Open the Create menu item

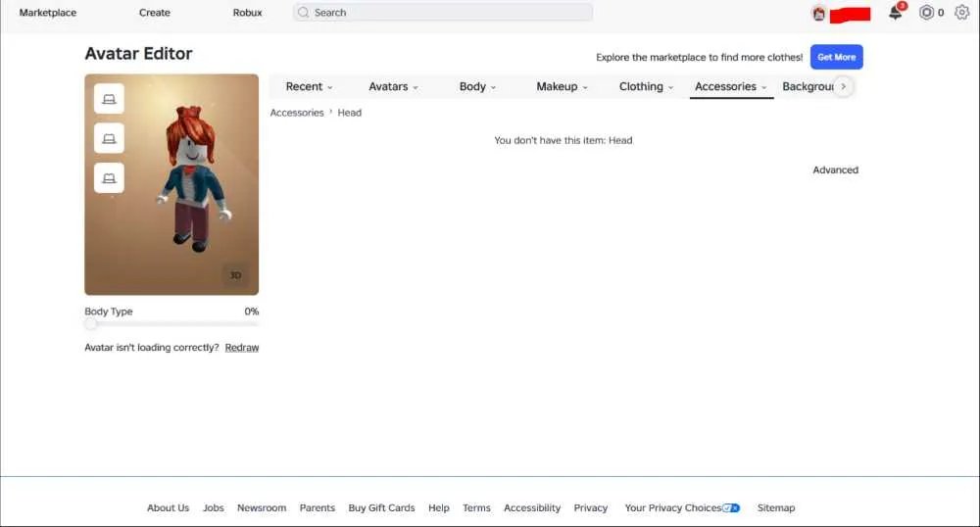[155, 13]
